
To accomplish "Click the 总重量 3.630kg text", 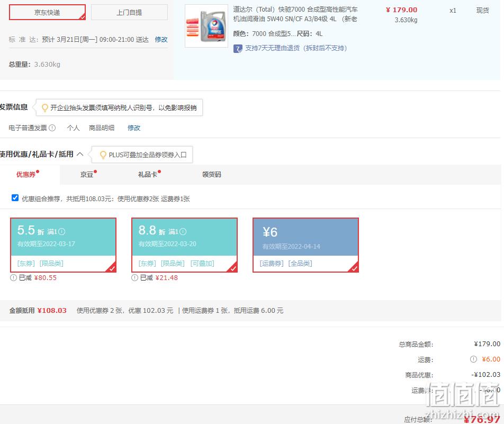I will click(x=34, y=64).
